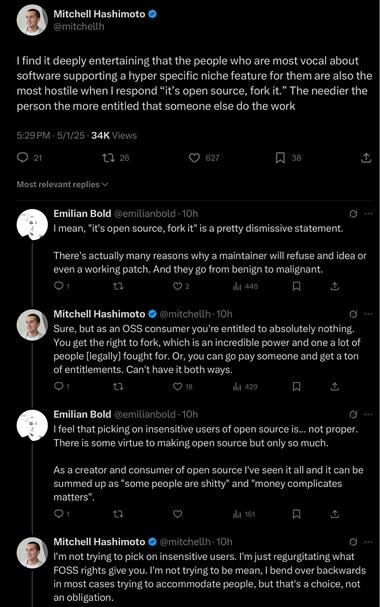Share Emilian Bold's 'not proper' reply
380x607 pixels.
335,514
